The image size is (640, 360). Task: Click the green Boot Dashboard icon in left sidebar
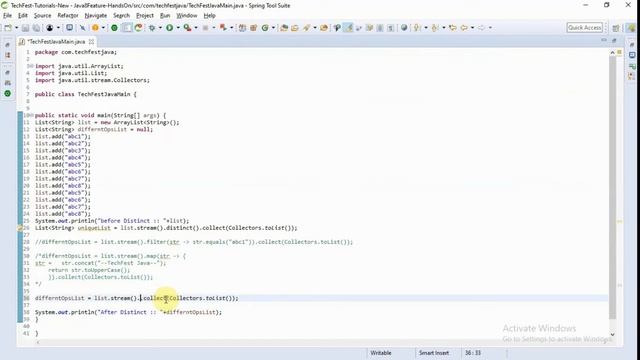(7, 93)
